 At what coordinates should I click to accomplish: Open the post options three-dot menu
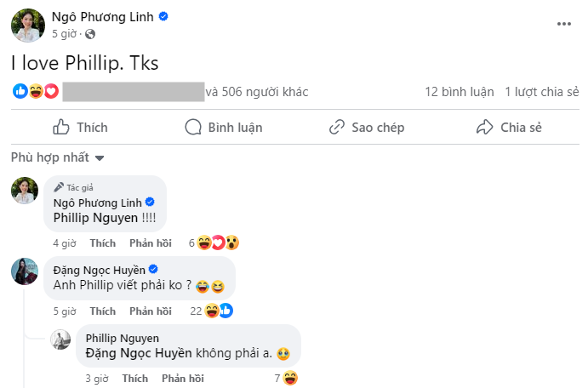pyautogui.click(x=563, y=25)
